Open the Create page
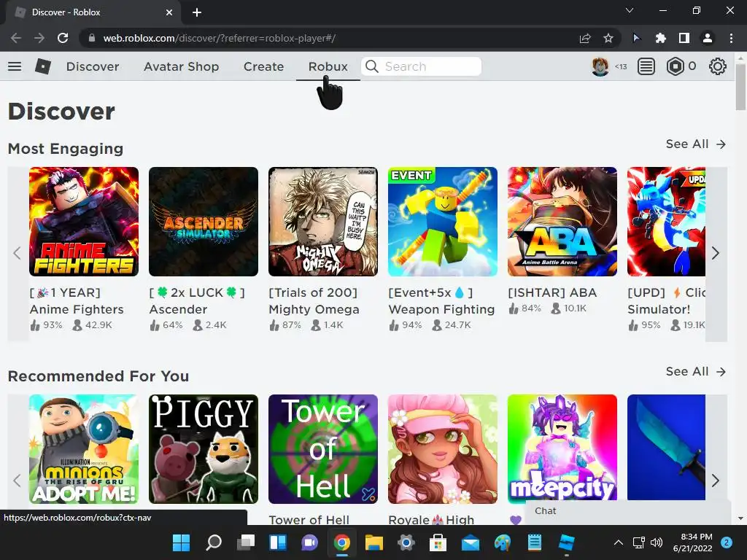This screenshot has width=747, height=560. 263,66
